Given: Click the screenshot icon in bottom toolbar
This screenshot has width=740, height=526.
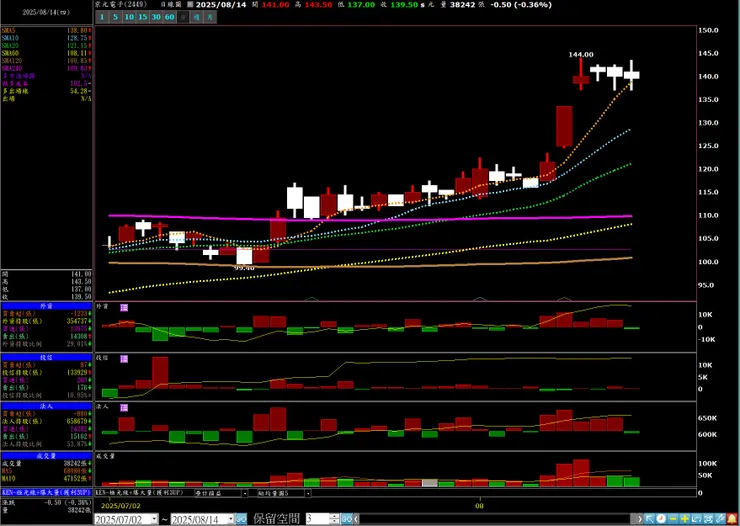Looking at the screenshot, I should pyautogui.click(x=708, y=519).
